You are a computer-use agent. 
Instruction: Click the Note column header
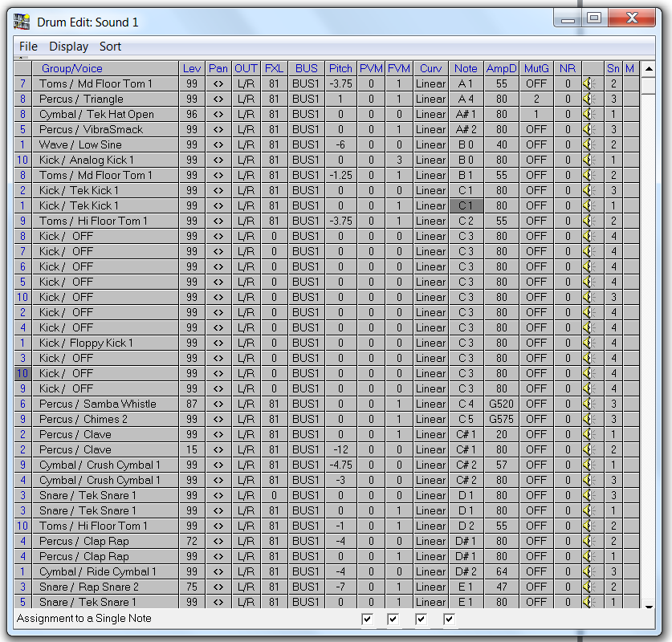(x=466, y=68)
